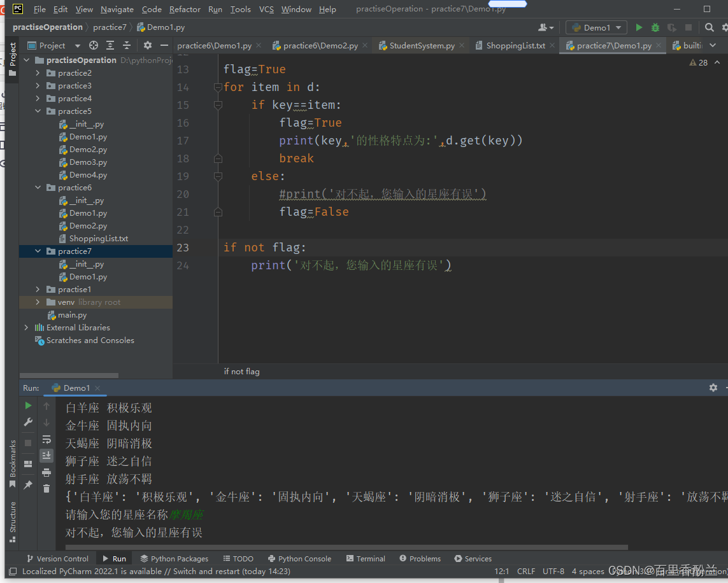Collapse for-loop fold marker on line 14
Screen dimensions: 728x583
(x=218, y=87)
